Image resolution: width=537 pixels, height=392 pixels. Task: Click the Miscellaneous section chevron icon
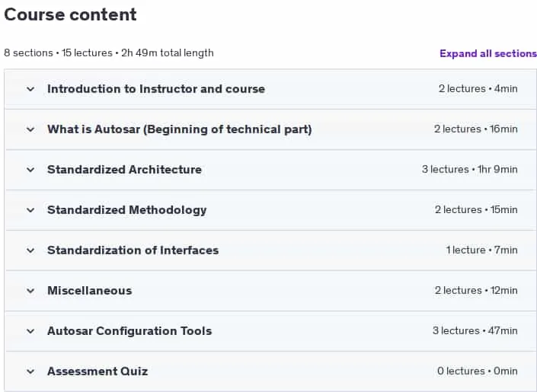point(30,291)
